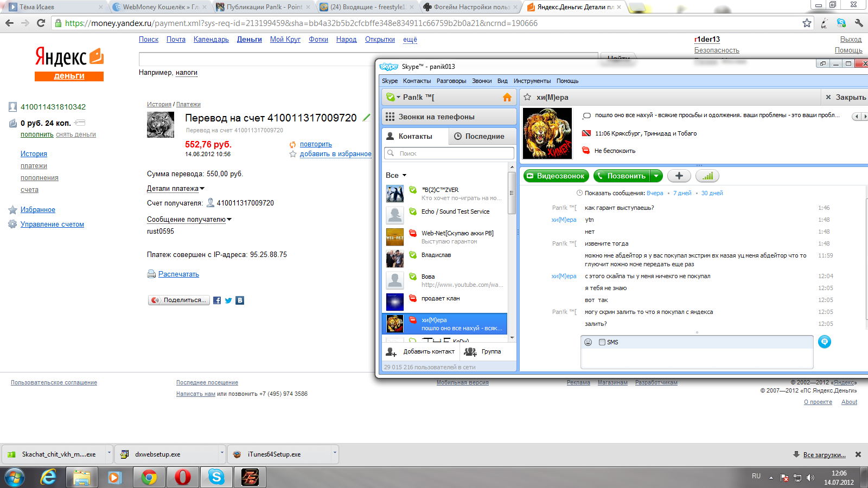Click the повторить payment link

coord(316,144)
